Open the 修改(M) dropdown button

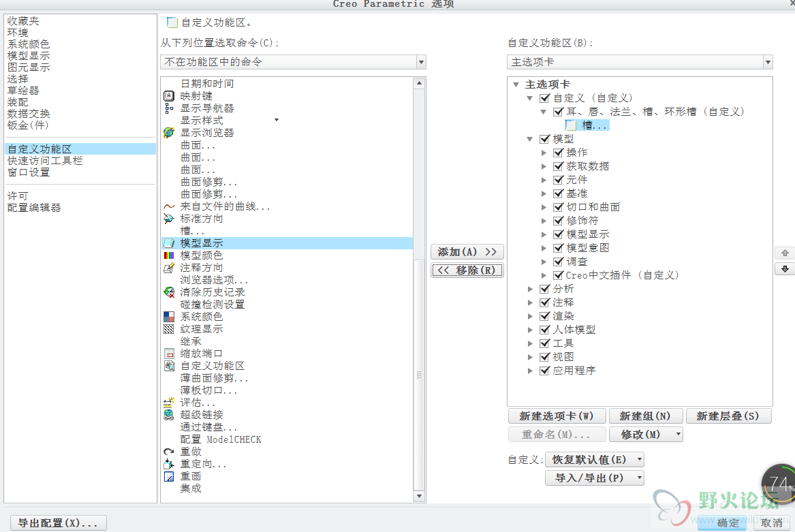(x=646, y=435)
